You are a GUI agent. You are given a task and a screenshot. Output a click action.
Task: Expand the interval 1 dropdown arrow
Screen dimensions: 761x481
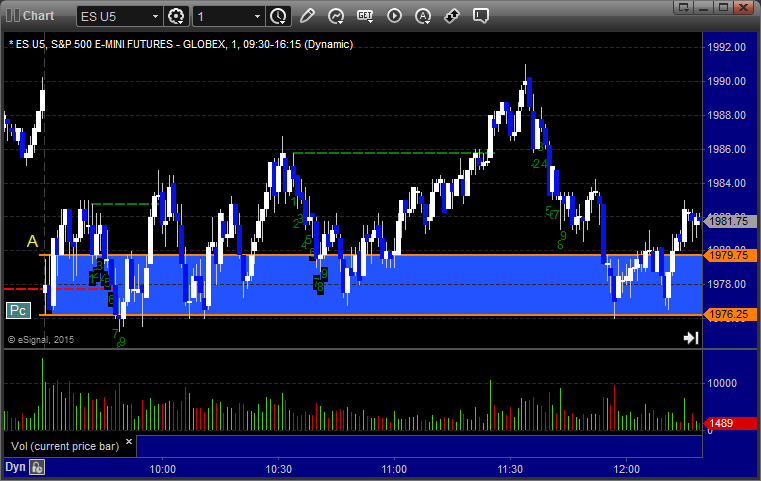[257, 17]
